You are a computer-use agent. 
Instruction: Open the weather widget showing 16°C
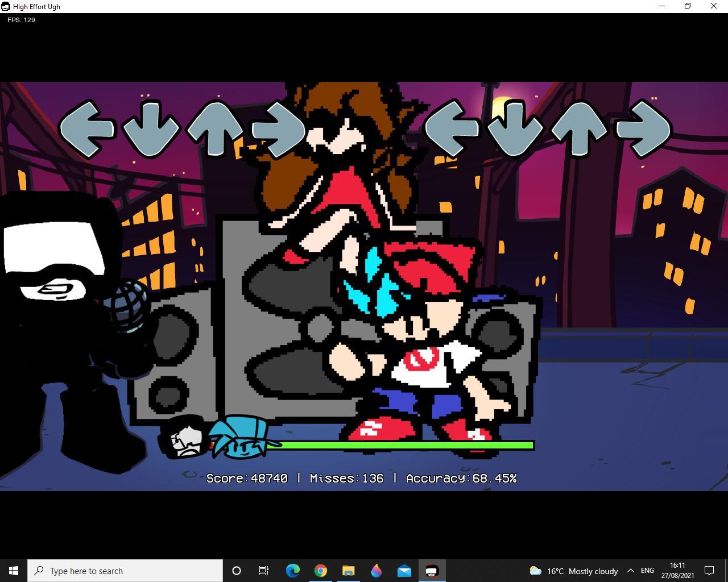(573, 571)
